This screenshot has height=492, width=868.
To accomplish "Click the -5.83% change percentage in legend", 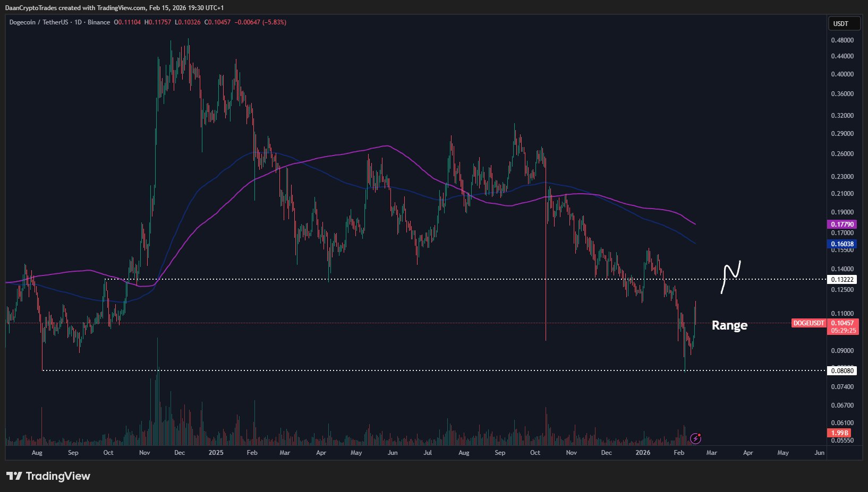I will (274, 22).
